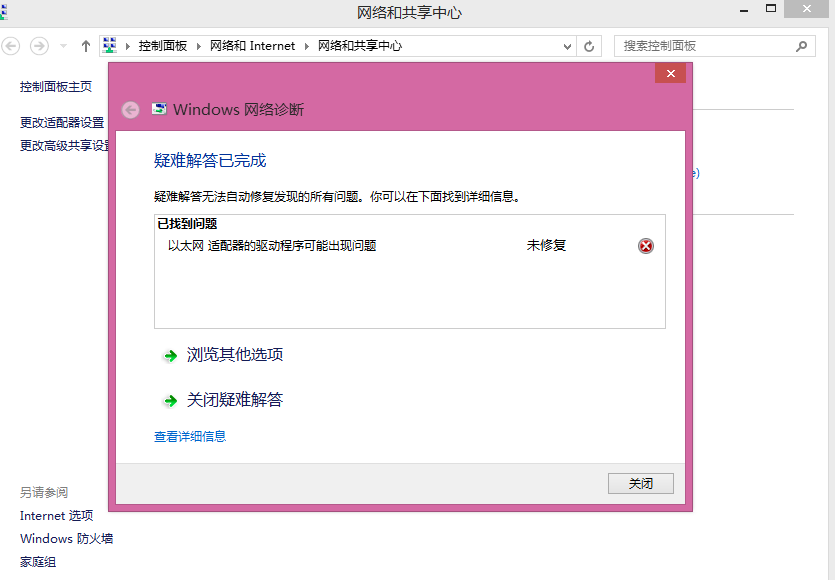This screenshot has height=580, width=835.
Task: Open 控制面板主页 link
Action: (x=56, y=86)
